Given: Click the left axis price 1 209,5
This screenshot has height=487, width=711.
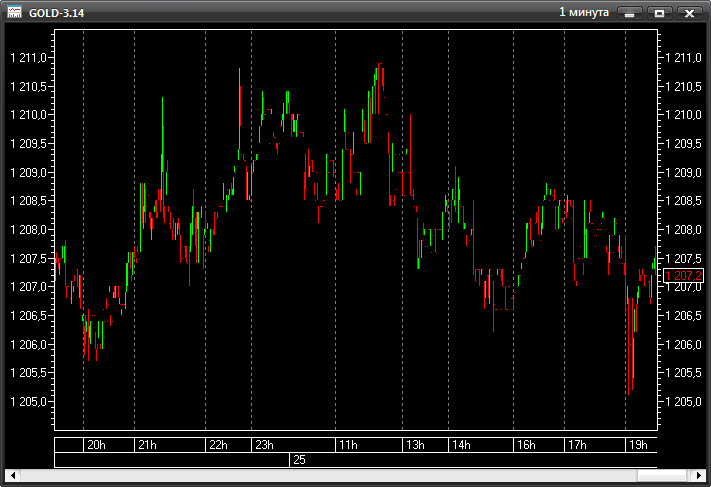Looking at the screenshot, I should [x=29, y=144].
